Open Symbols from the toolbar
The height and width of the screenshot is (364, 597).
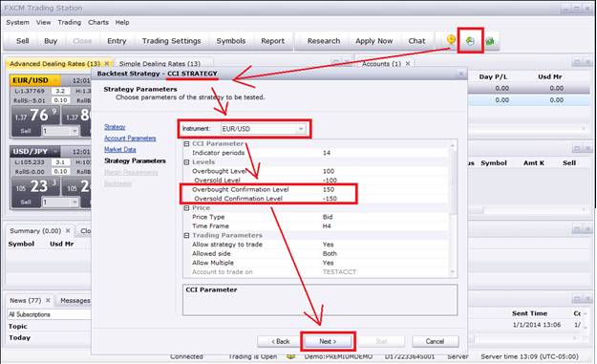(231, 41)
